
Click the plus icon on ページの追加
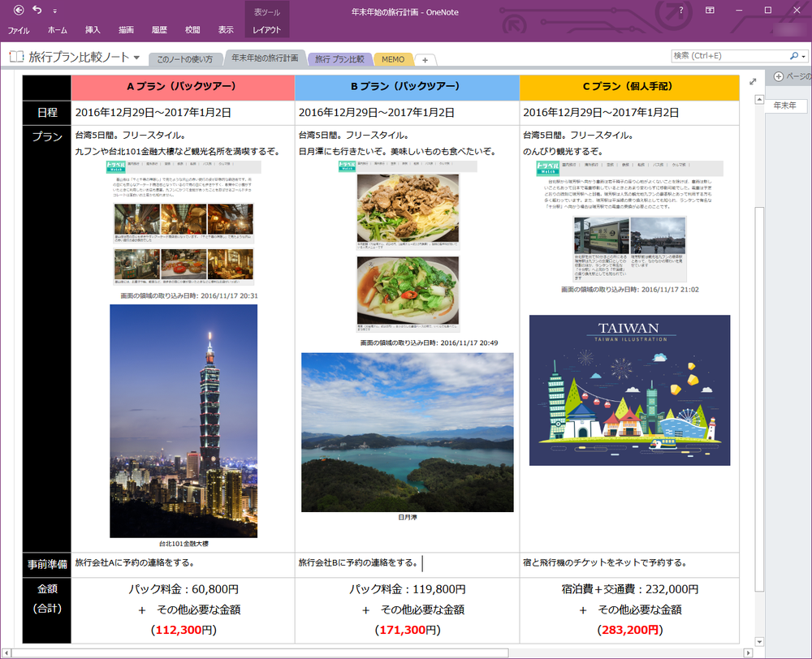(x=778, y=75)
